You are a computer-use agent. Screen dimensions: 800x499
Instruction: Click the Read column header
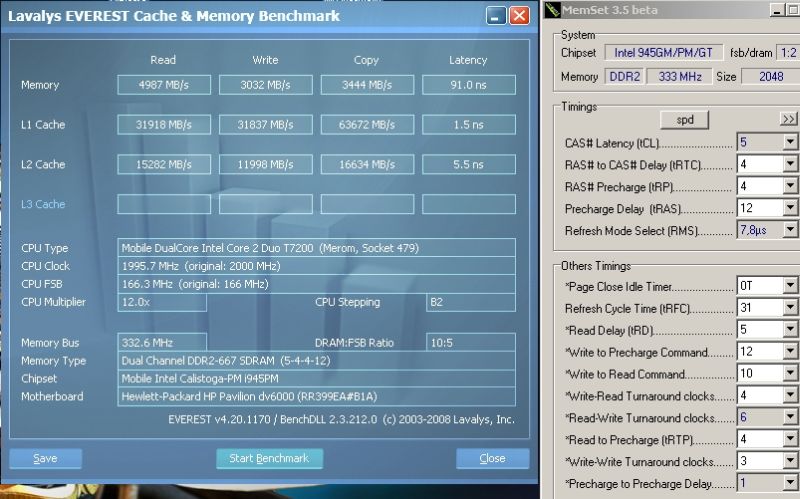point(163,60)
